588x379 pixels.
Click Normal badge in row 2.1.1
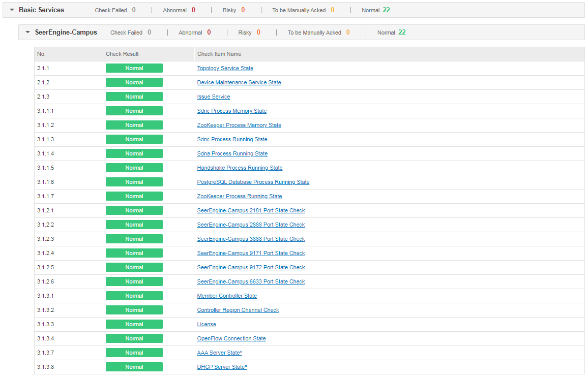tap(134, 68)
